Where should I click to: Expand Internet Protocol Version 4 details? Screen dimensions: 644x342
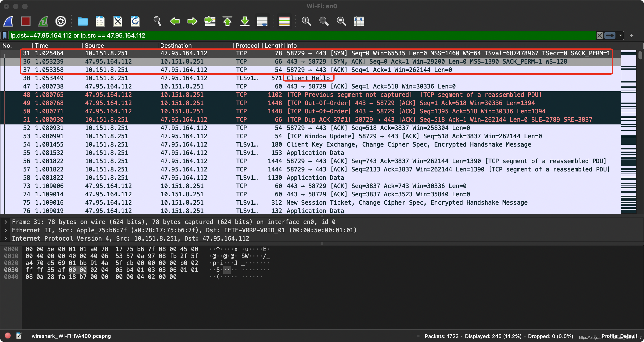coord(6,239)
